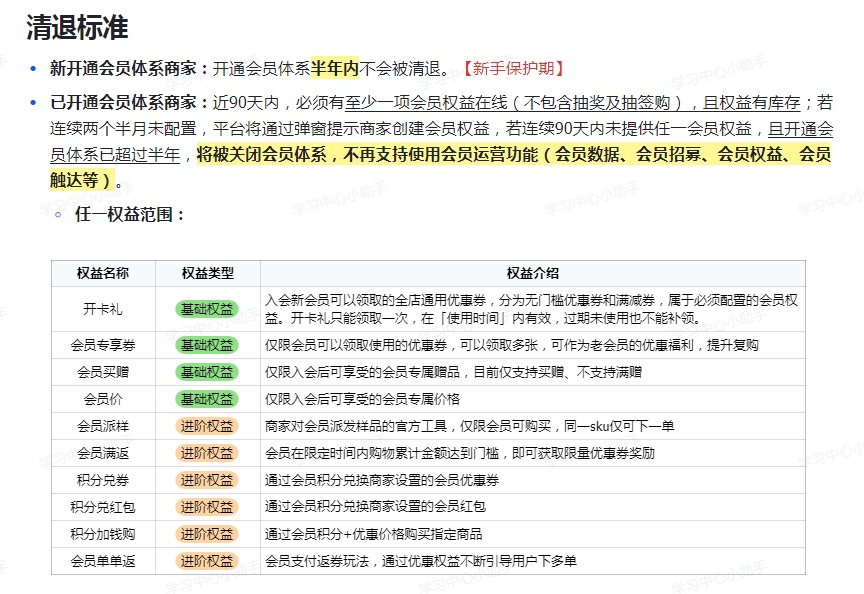Click description 通过会员积分兑换商家设置的会员优惠券
Screen dimensions: 864x594
pos(381,480)
